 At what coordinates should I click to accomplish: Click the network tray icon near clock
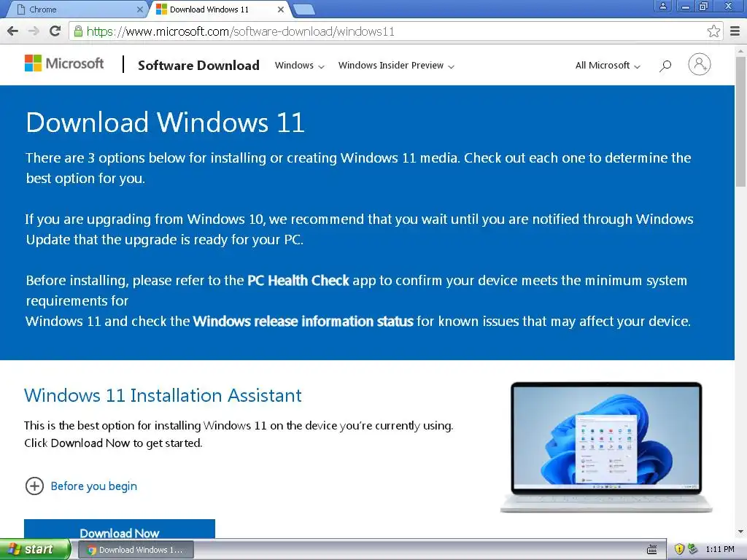(692, 549)
